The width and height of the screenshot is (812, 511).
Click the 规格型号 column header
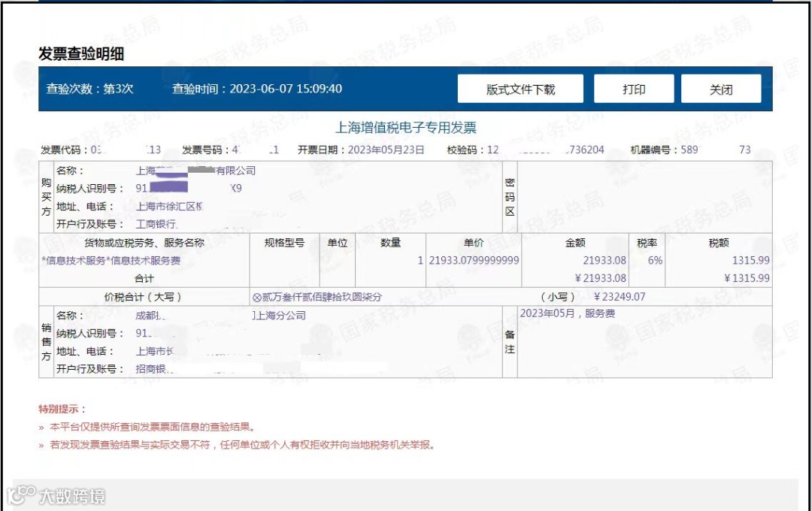coord(284,243)
